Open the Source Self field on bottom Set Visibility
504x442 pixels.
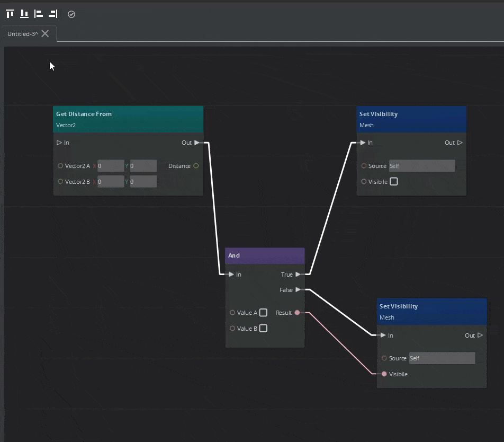tap(442, 358)
